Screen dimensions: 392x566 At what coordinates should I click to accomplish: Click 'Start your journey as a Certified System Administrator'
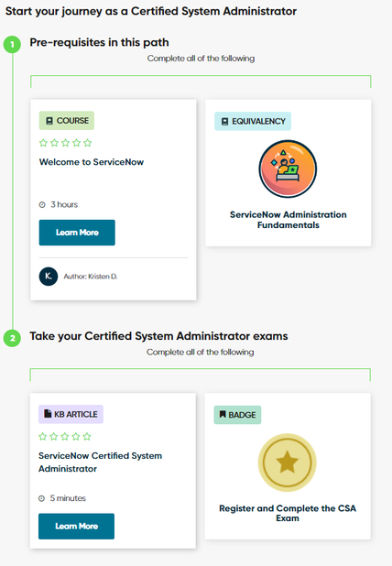click(x=151, y=11)
